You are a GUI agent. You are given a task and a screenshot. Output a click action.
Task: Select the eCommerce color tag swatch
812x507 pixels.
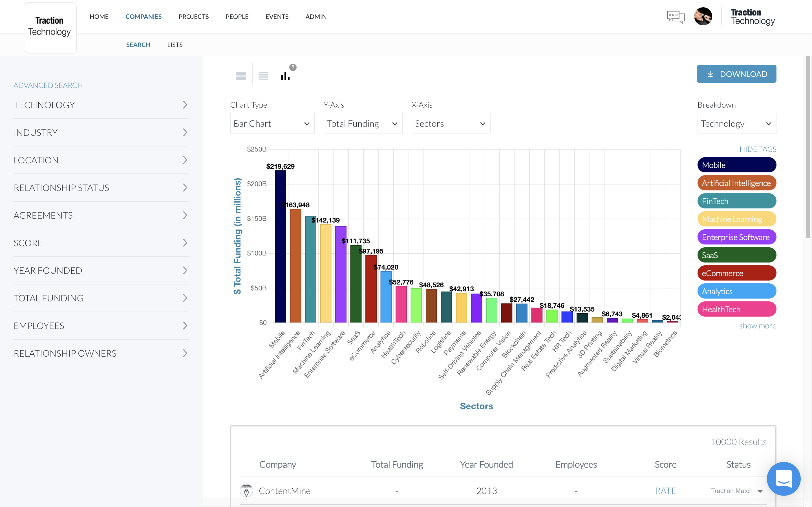(736, 273)
